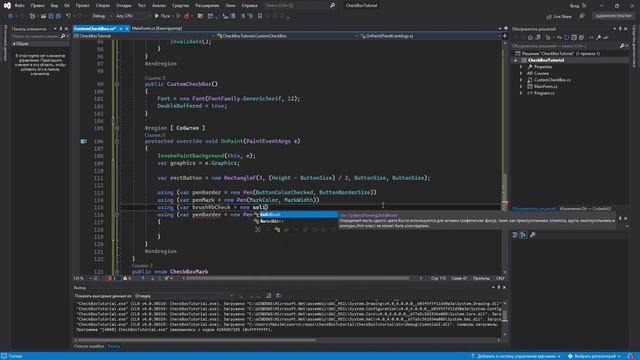
Task: Open the editor zoom level dropdown
Action: [x=83, y=278]
